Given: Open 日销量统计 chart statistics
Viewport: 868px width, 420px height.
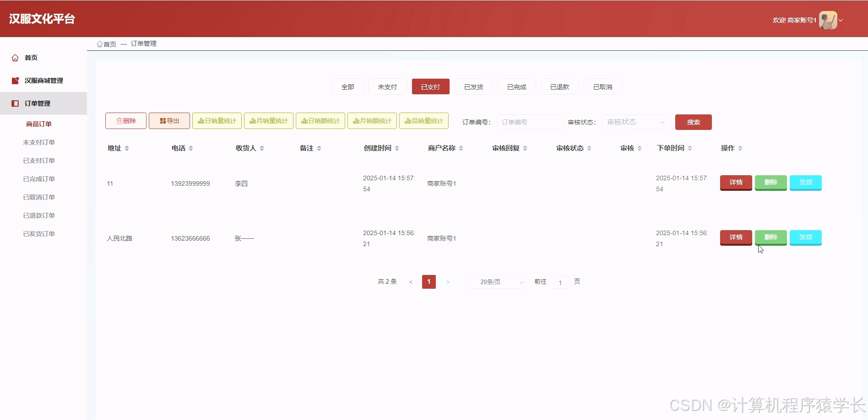Looking at the screenshot, I should (217, 120).
